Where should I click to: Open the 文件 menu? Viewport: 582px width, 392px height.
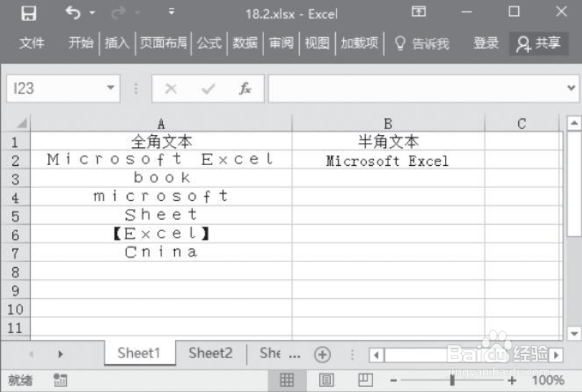32,43
